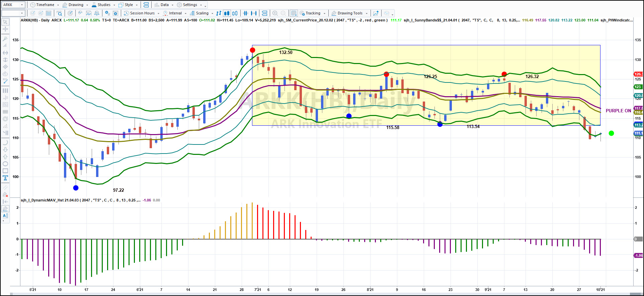Expand the Settings dropdown arrow
Image resolution: width=644 pixels, height=296 pixels.
pyautogui.click(x=201, y=5)
